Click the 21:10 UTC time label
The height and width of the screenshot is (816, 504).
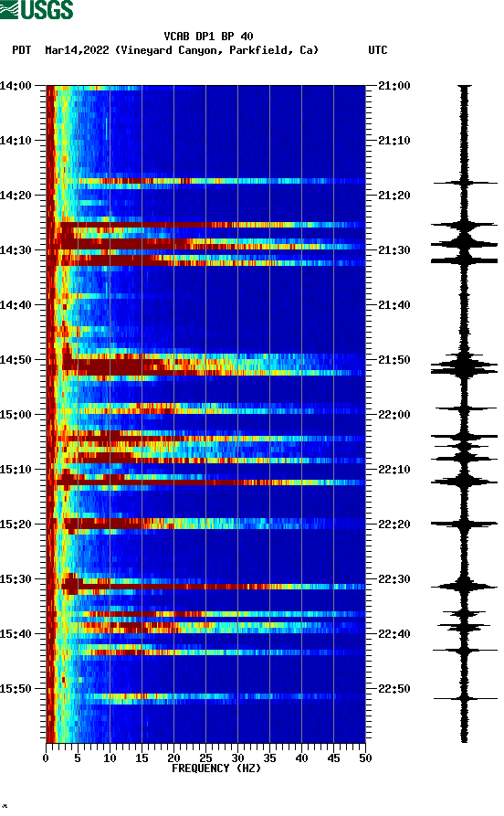click(x=394, y=141)
